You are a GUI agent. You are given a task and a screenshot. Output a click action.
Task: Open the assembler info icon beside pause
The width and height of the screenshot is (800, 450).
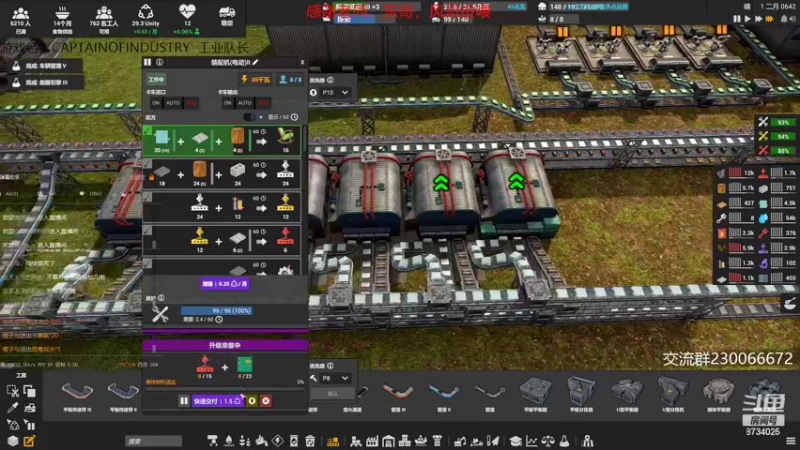[160, 62]
